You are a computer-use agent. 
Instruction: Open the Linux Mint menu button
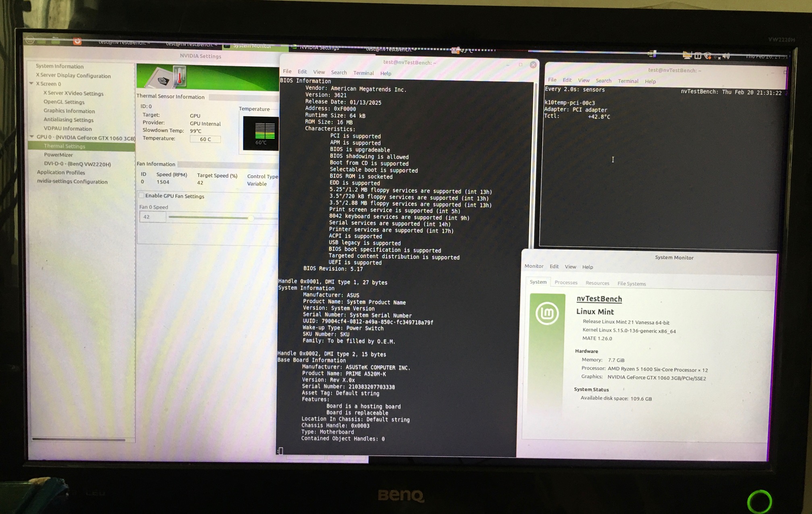pos(30,40)
